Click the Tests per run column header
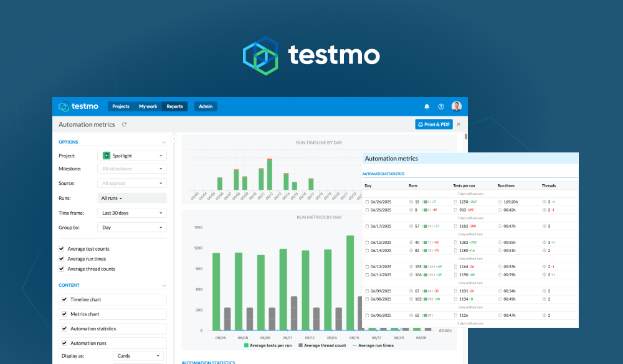 464,185
